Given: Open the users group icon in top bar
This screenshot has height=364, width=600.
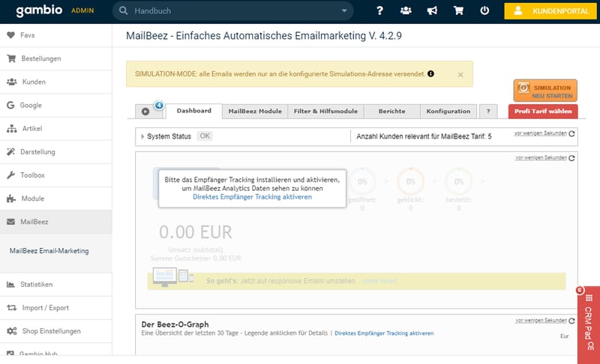Looking at the screenshot, I should point(406,11).
